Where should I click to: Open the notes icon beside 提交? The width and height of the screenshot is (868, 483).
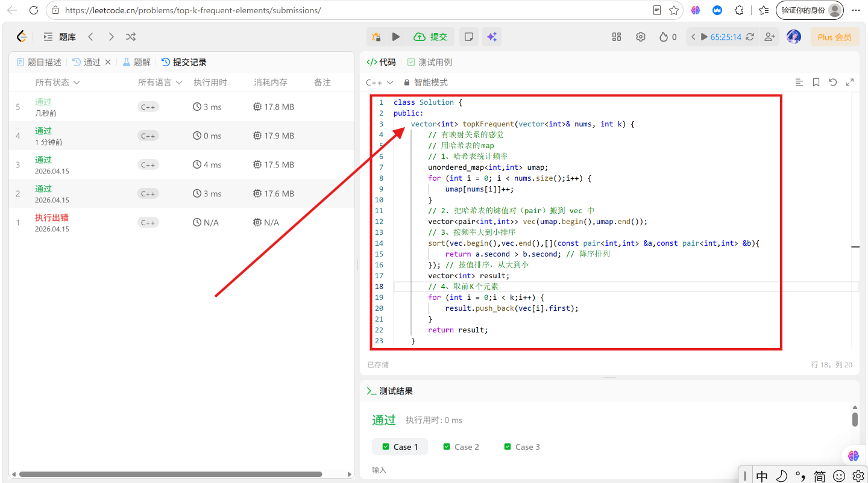[x=468, y=37]
